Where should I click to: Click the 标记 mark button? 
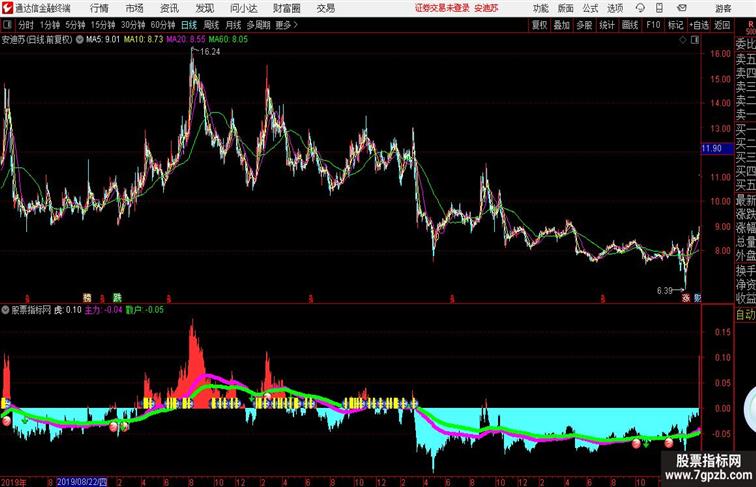[675, 25]
